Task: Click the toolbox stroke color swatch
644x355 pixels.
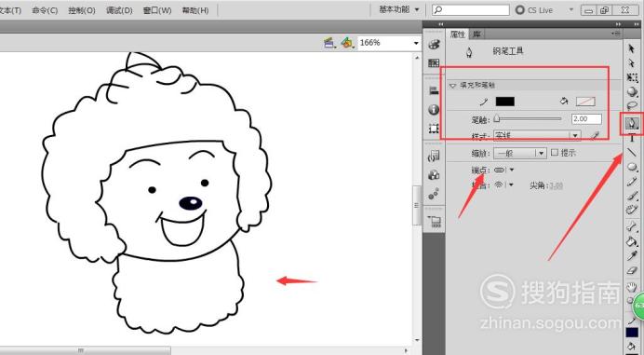Action: (x=632, y=332)
